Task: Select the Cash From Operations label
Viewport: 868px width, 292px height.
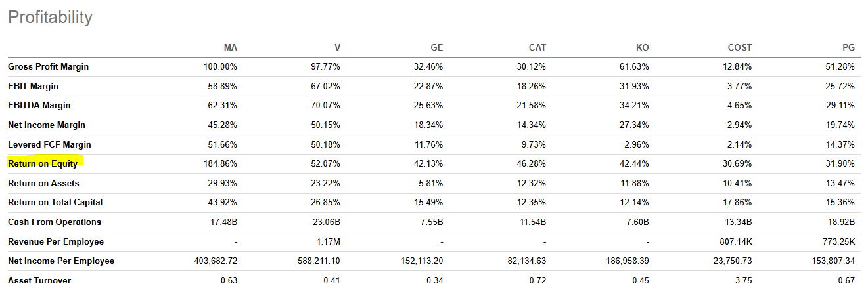Action: (x=55, y=222)
